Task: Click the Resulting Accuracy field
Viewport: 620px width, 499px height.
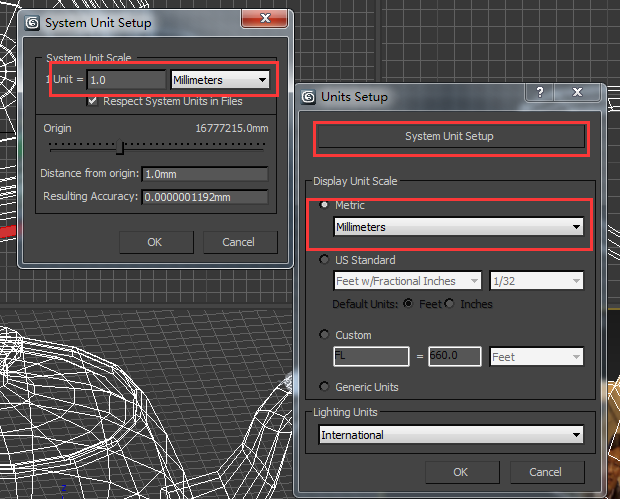Action: click(x=205, y=197)
